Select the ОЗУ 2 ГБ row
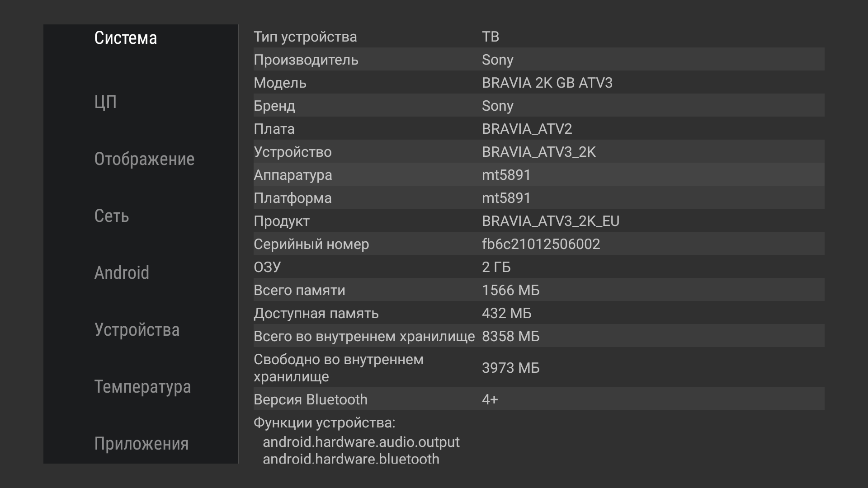Image resolution: width=868 pixels, height=488 pixels. (539, 267)
